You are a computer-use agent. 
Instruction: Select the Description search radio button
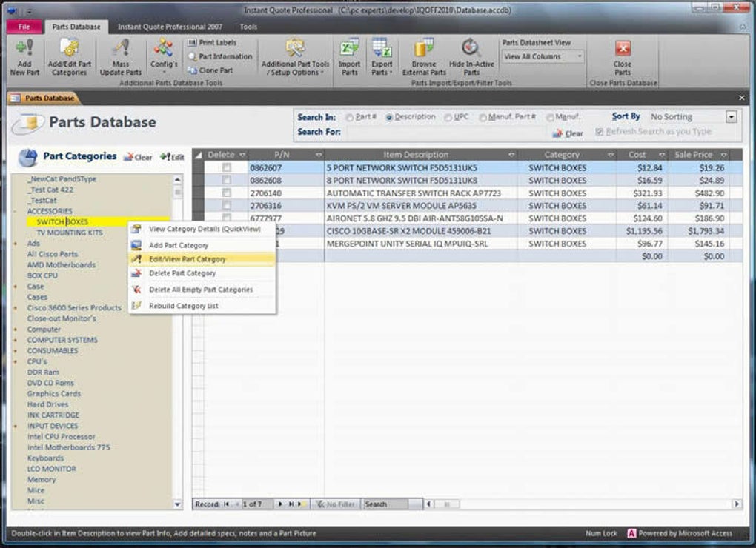389,118
